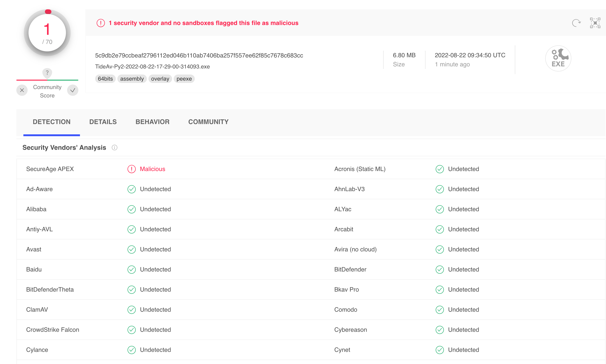
Task: Click the SHA-256 file hash text
Action: point(199,55)
